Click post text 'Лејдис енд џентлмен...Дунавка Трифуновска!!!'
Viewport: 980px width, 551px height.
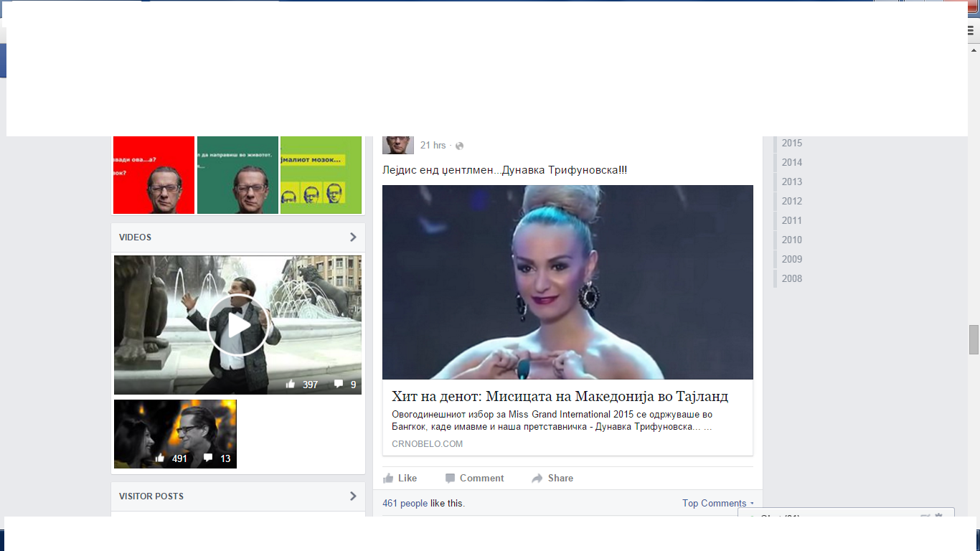tap(505, 171)
